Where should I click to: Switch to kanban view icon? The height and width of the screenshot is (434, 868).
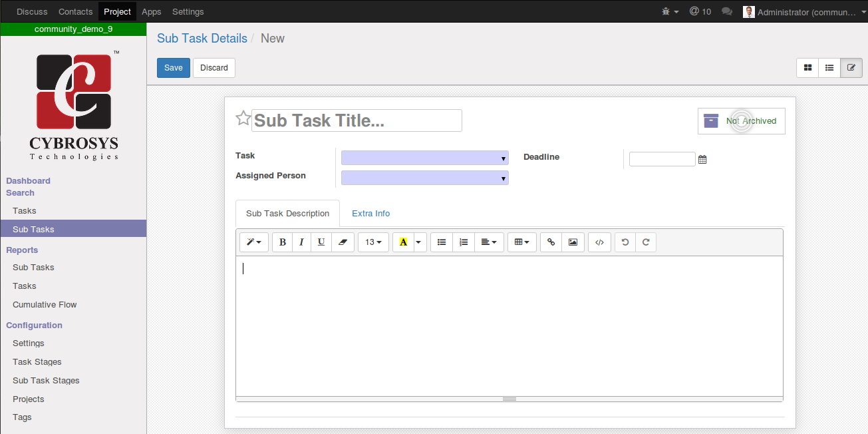(807, 68)
